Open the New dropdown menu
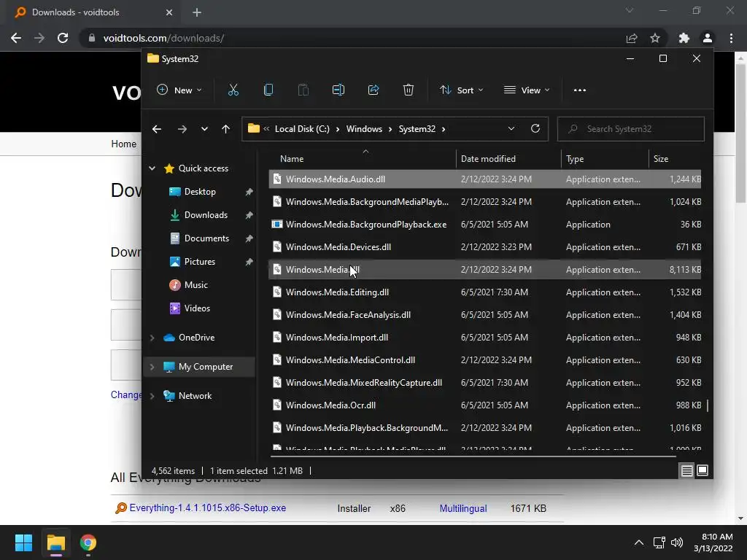747x560 pixels. click(179, 90)
